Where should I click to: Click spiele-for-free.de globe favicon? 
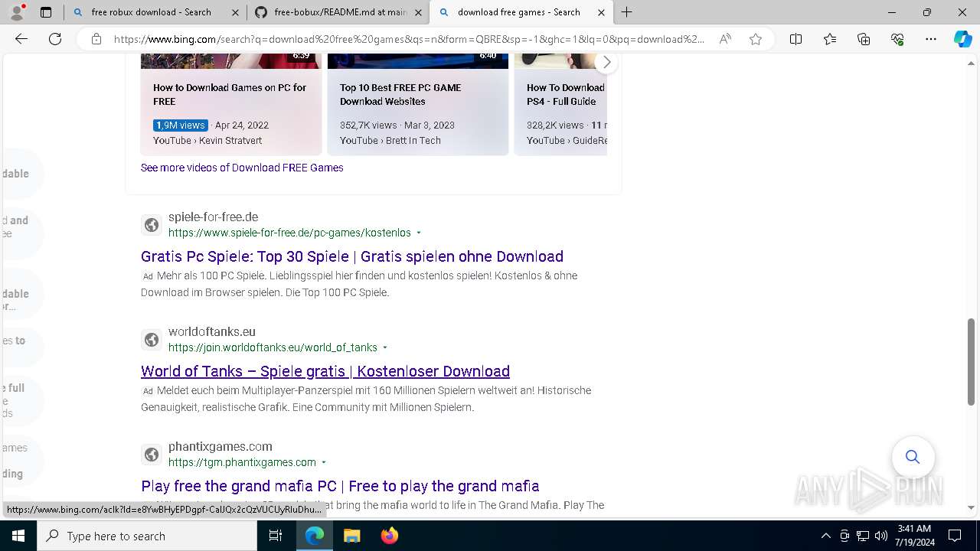(152, 225)
